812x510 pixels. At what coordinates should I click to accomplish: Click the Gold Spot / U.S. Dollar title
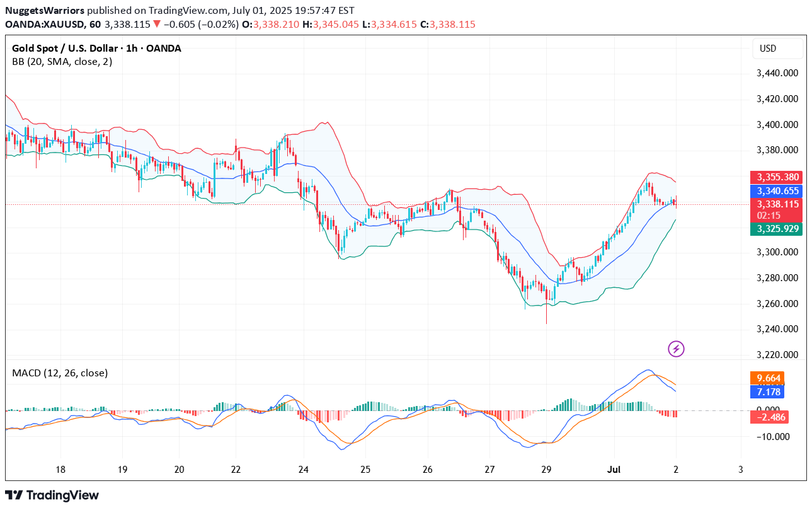click(x=96, y=48)
